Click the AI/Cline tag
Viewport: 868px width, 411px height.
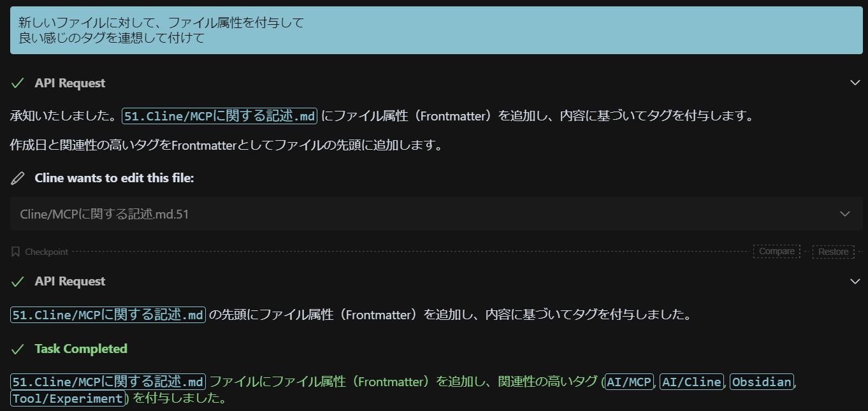click(x=691, y=382)
